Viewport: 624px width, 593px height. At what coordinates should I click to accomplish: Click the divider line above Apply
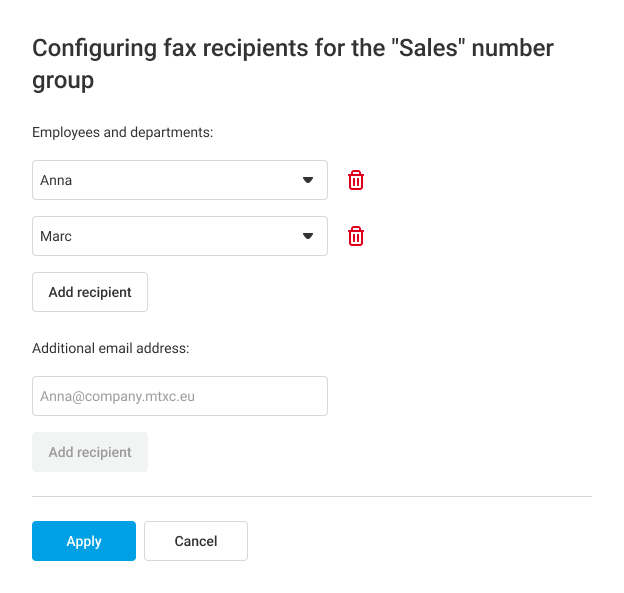pos(312,496)
